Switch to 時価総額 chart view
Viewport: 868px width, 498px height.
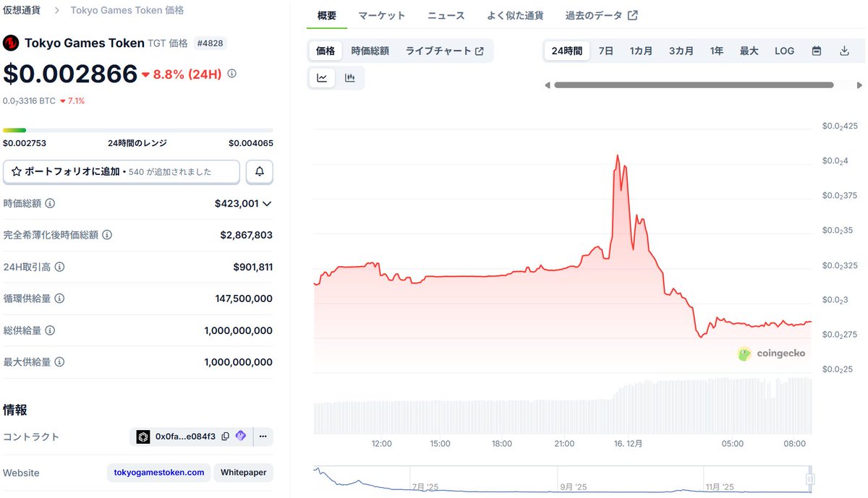pos(368,51)
